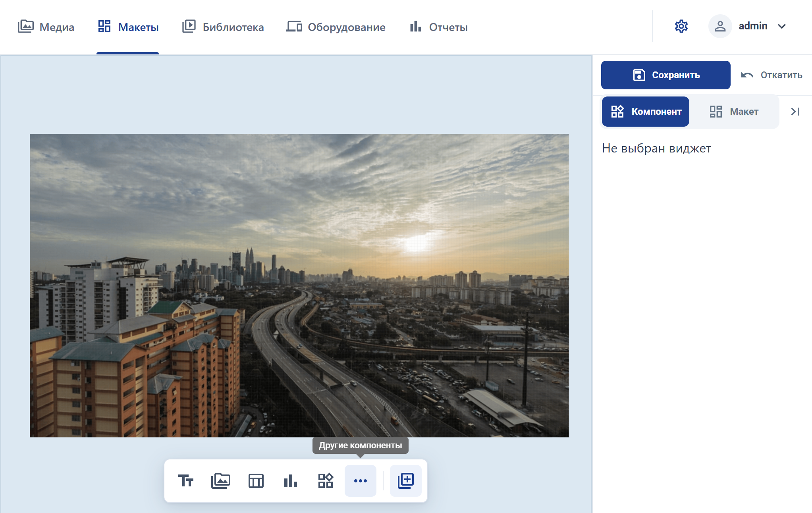Select the city skyline image on canvas

pos(299,285)
